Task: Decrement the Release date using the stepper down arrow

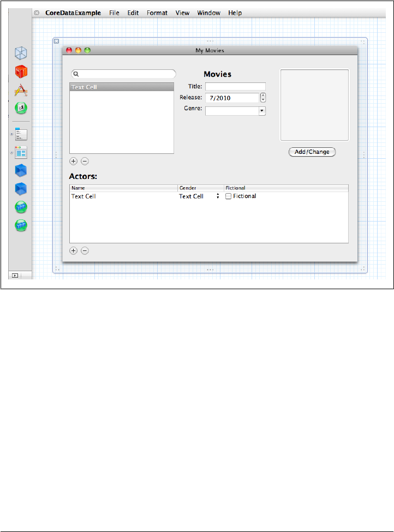Action: 263,100
